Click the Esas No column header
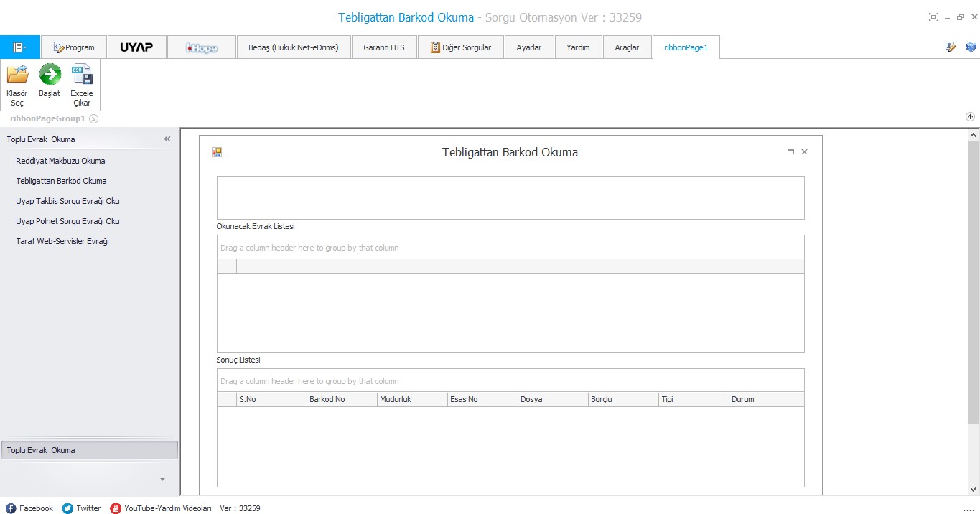Screen dimensions: 980x514 click(x=482, y=399)
